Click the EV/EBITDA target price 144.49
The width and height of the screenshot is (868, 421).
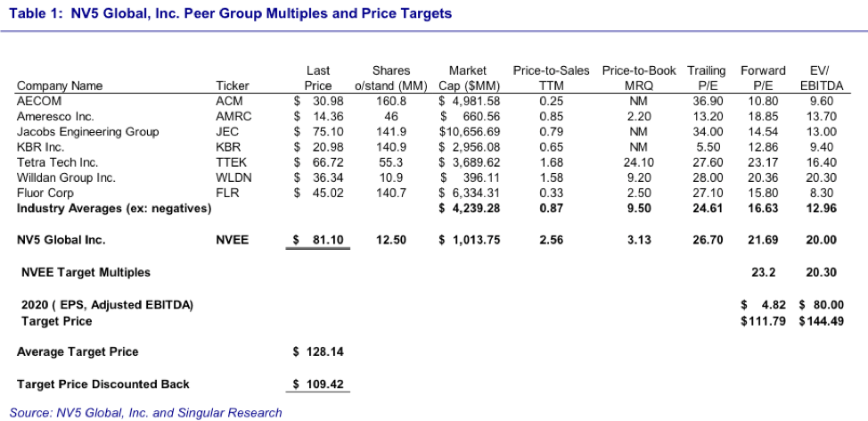822,320
